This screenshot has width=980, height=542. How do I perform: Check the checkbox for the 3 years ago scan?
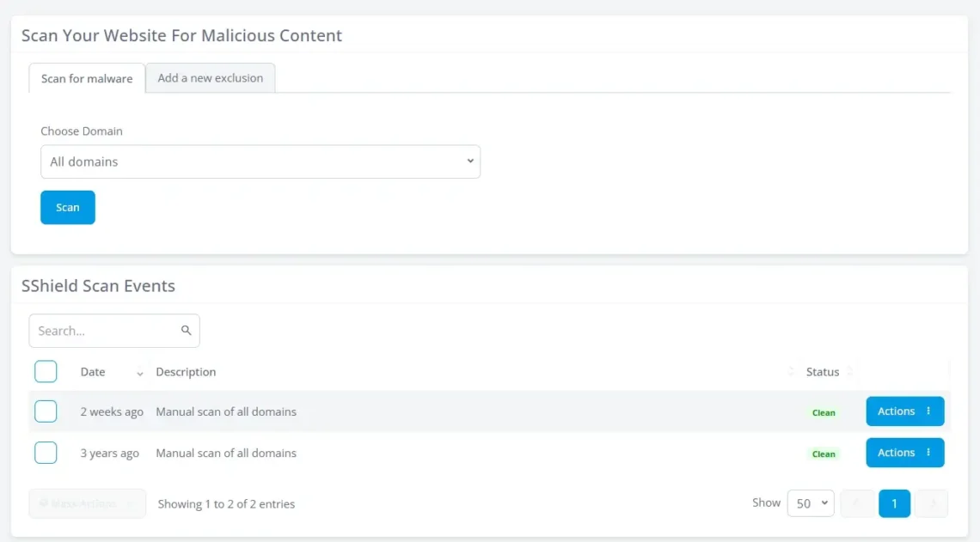pyautogui.click(x=46, y=452)
